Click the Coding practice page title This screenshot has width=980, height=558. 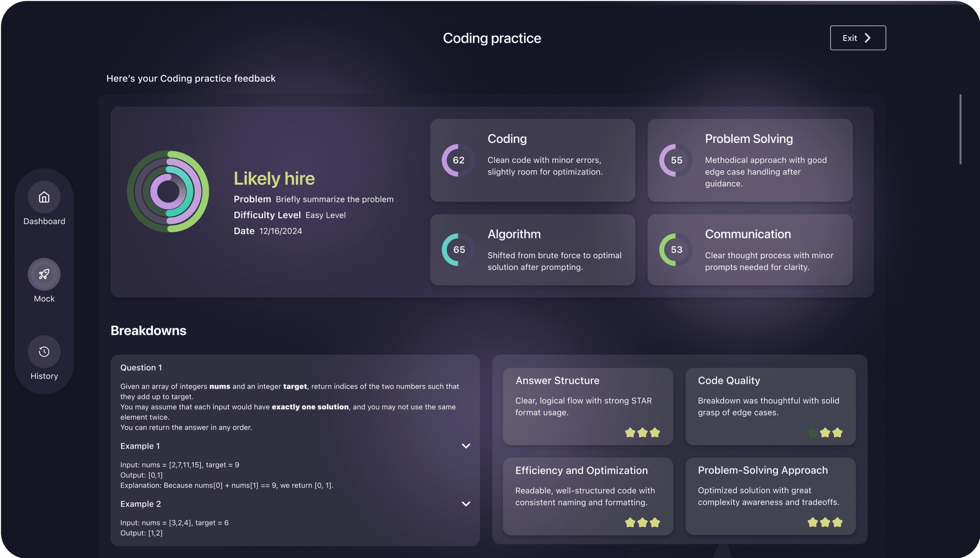(x=492, y=38)
